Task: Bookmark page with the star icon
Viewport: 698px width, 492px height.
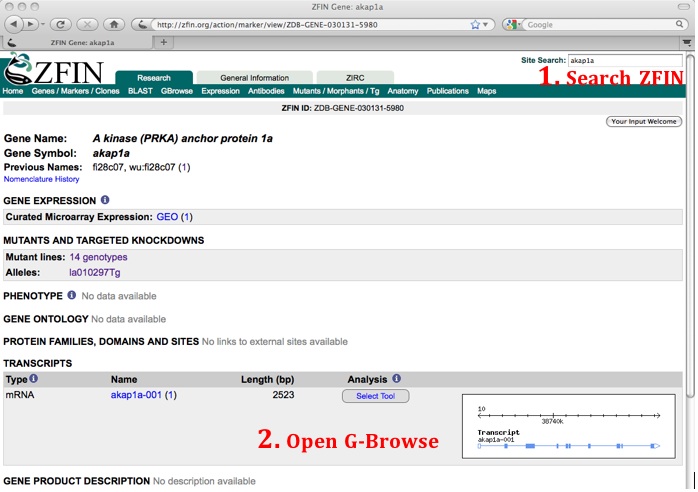Action: coord(474,23)
